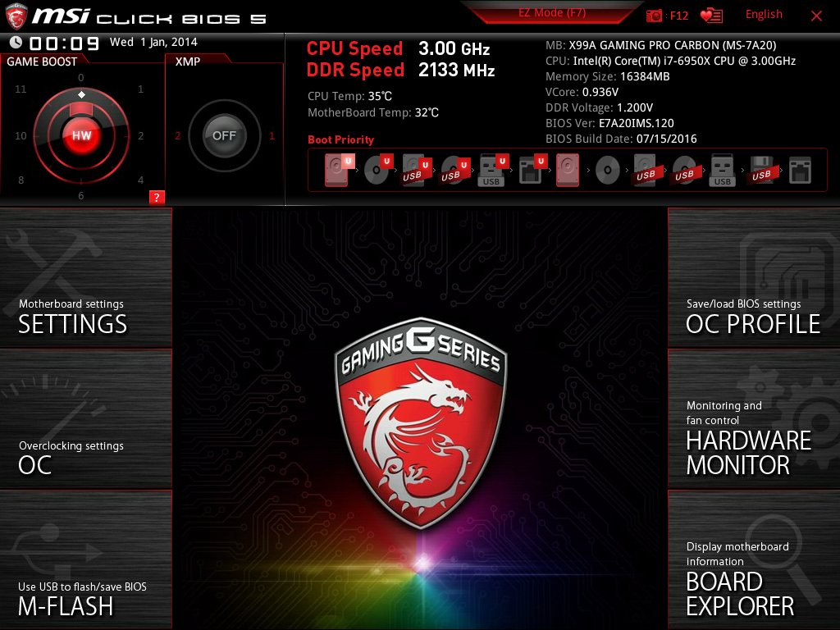This screenshot has height=630, width=840.
Task: Set Game Boost dial to stage 10
Action: pos(21,136)
